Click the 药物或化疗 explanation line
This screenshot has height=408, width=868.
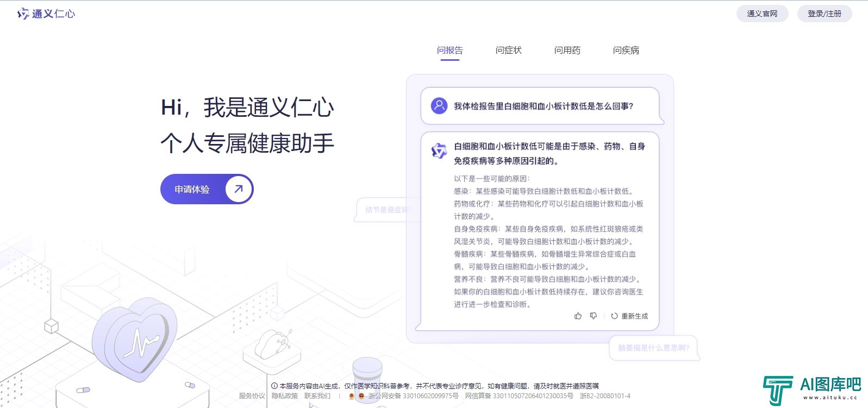tap(549, 210)
